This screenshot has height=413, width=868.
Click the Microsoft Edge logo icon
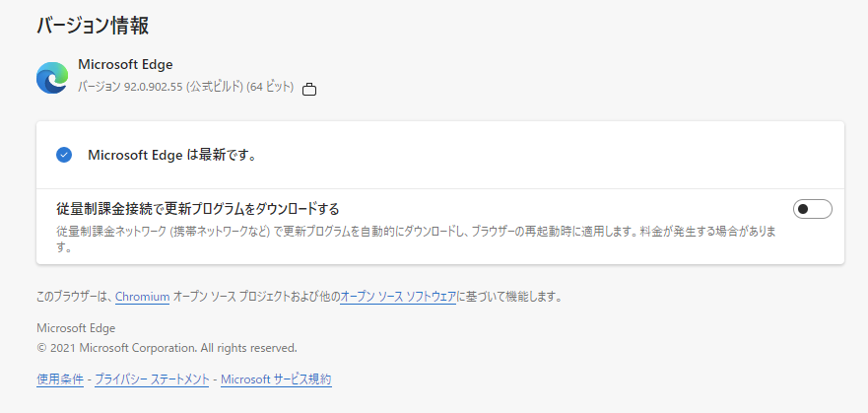pos(52,78)
